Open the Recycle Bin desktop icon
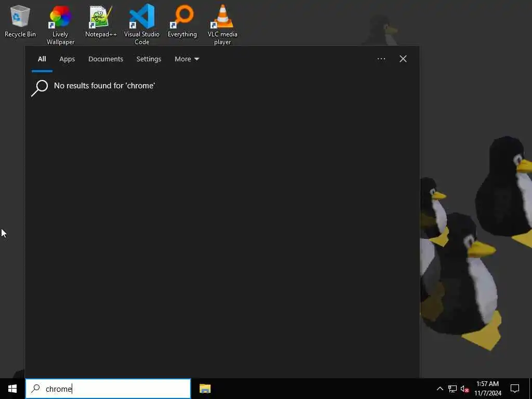The height and width of the screenshot is (399, 532). tap(20, 21)
